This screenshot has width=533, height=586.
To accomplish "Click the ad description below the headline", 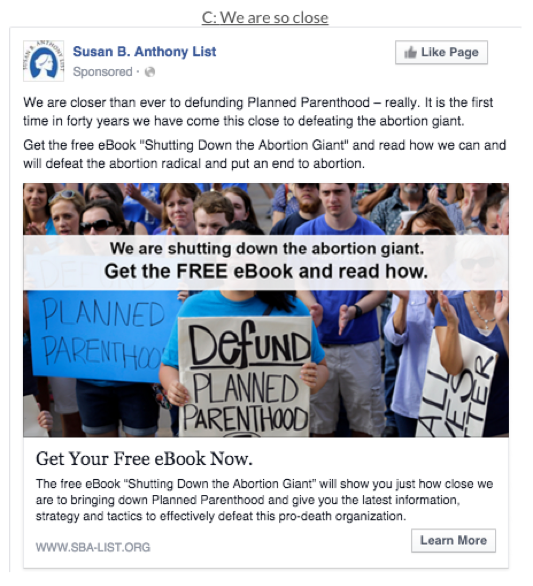I will (x=264, y=500).
